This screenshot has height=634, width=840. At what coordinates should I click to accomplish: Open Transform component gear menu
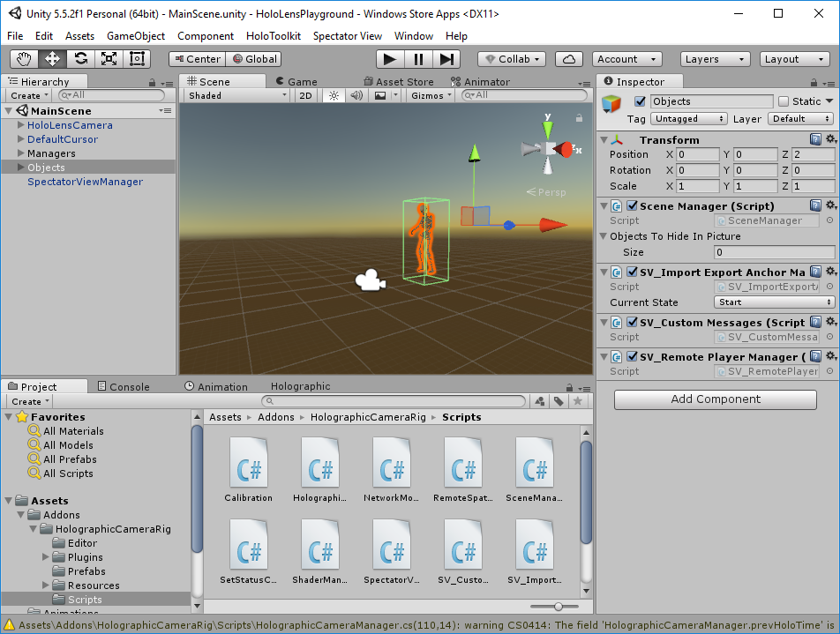(831, 139)
